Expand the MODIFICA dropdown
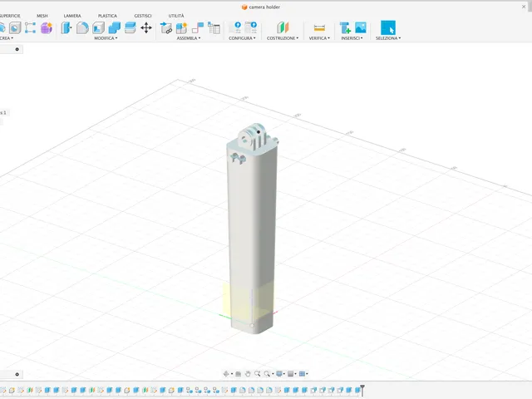Screen dimensions: 532x399 coord(106,38)
